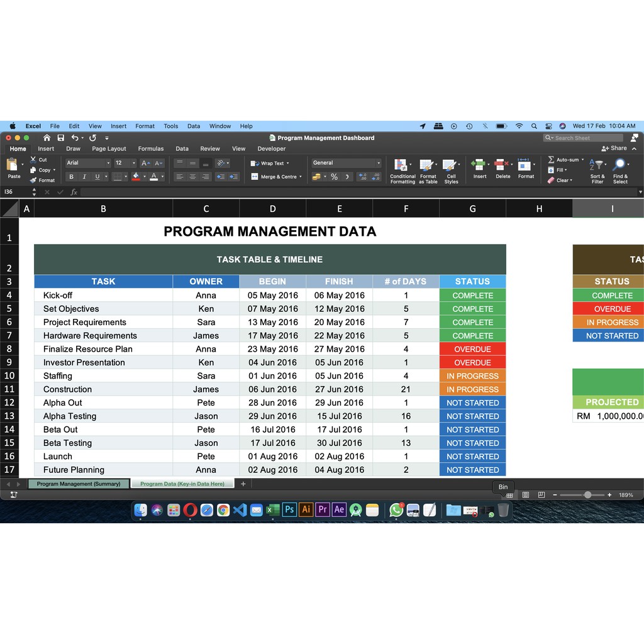The width and height of the screenshot is (644, 644).
Task: Click the Photoshop icon in the Dock
Action: (x=289, y=509)
